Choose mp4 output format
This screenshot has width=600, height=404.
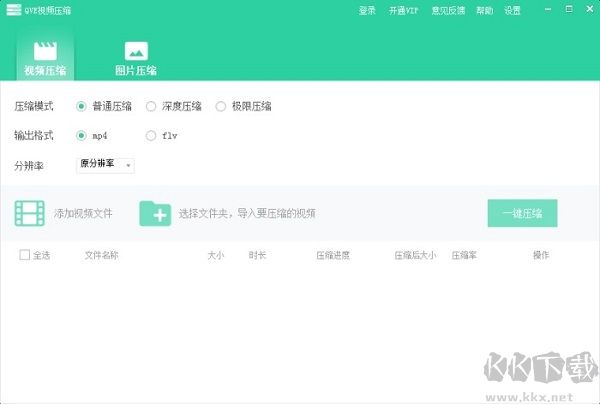pos(81,135)
